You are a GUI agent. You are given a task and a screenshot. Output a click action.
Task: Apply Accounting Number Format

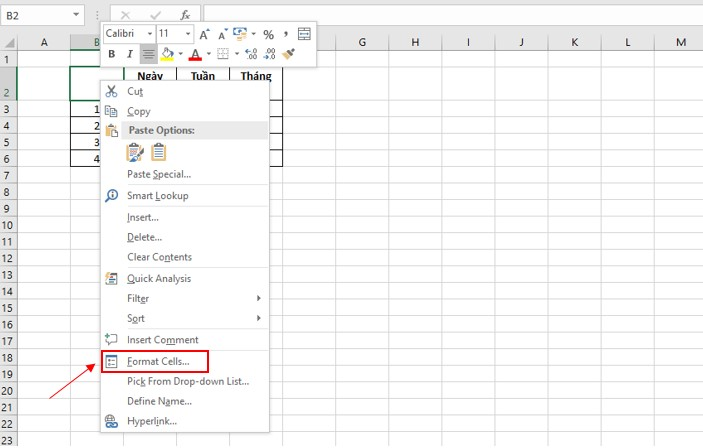click(x=240, y=34)
